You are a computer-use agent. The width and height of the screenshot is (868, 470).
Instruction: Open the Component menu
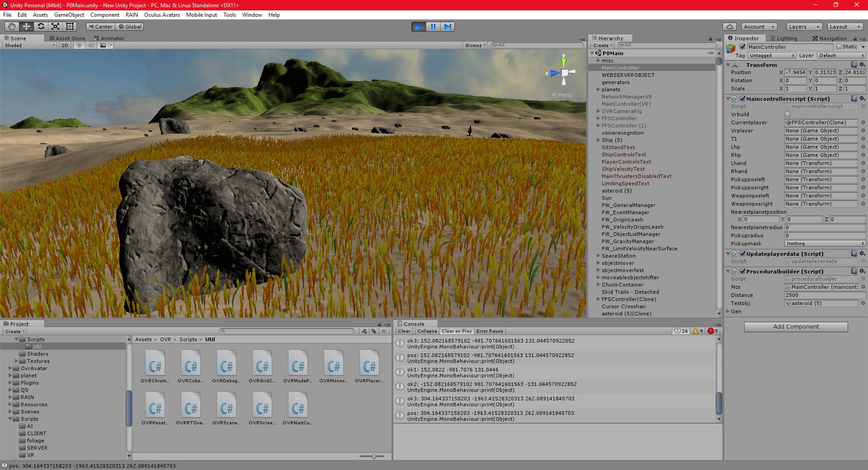(x=105, y=15)
